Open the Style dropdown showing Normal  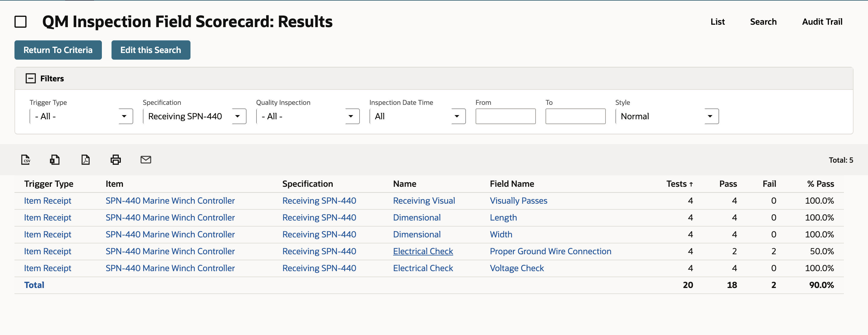tap(667, 116)
